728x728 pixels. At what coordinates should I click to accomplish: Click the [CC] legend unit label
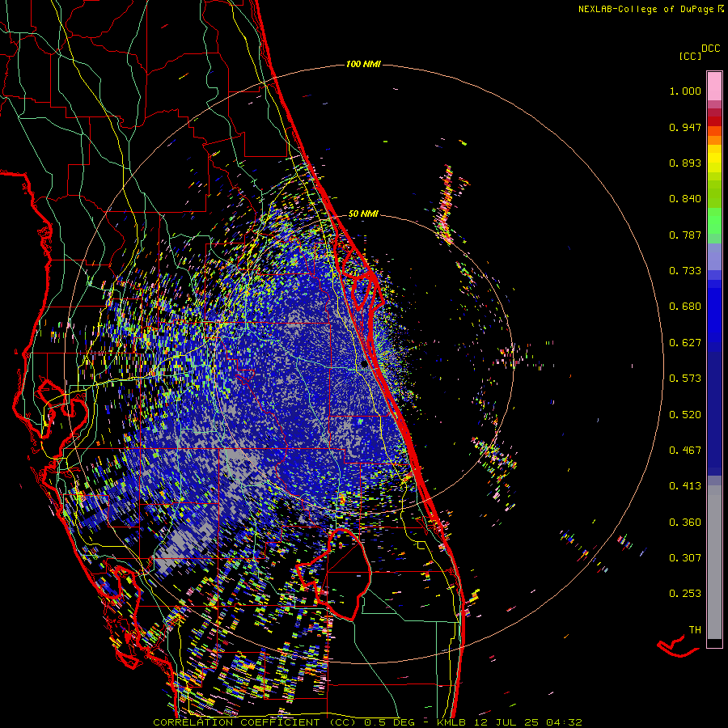pyautogui.click(x=691, y=56)
